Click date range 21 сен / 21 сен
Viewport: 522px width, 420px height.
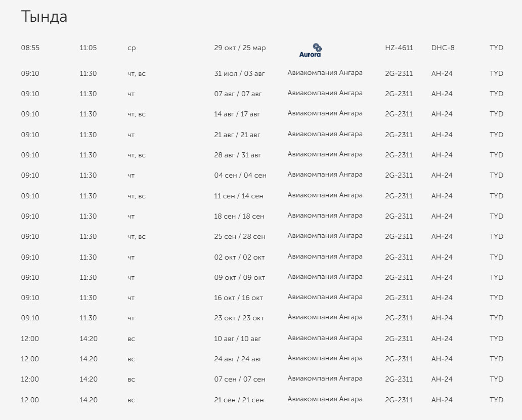[x=239, y=400]
